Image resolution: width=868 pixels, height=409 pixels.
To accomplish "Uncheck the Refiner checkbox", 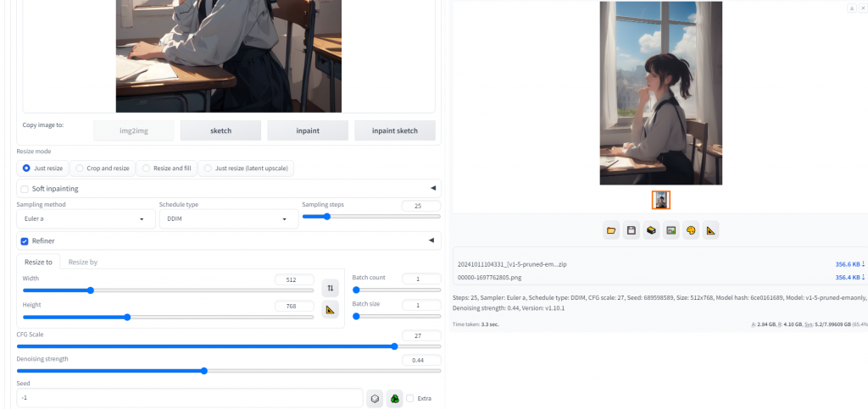I will 25,241.
